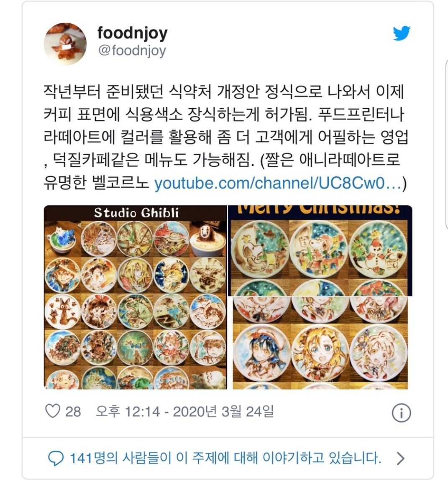Open the tweet timestamp 2020년 3월 24일
Screen dimensions: 448x487
tap(184, 411)
